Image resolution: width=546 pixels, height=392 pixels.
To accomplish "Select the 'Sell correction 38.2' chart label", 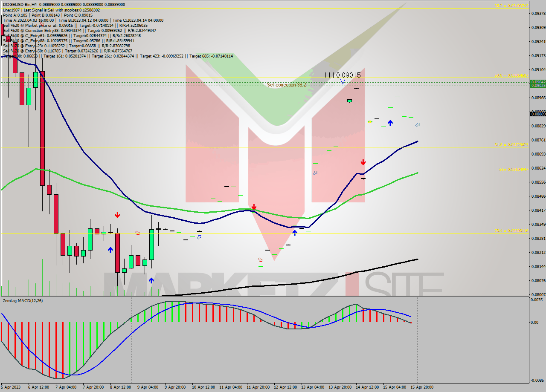I will click(x=287, y=85).
